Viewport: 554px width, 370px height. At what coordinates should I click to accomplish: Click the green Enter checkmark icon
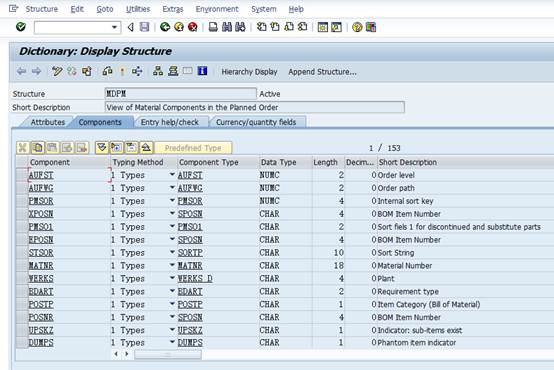pyautogui.click(x=21, y=27)
